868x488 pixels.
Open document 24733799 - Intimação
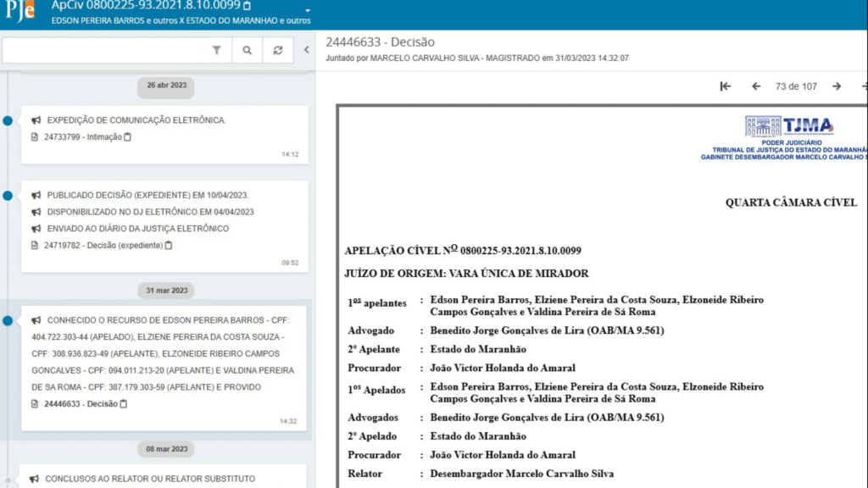82,136
